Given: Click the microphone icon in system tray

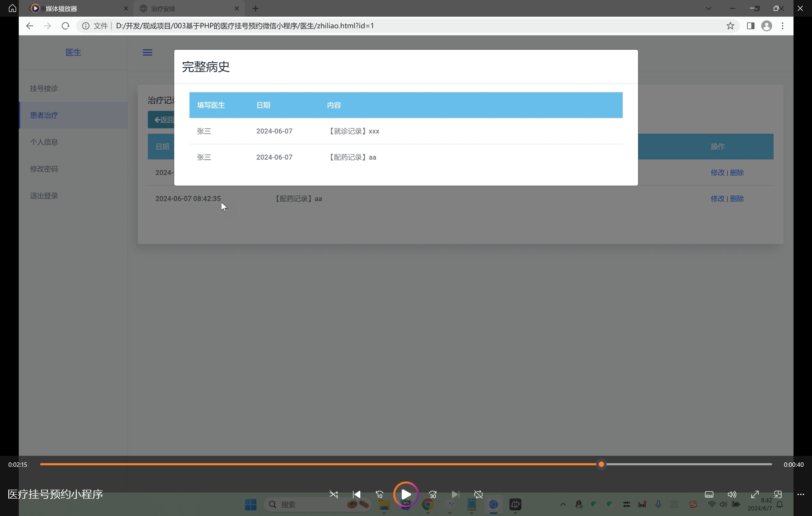Looking at the screenshot, I should 658,505.
